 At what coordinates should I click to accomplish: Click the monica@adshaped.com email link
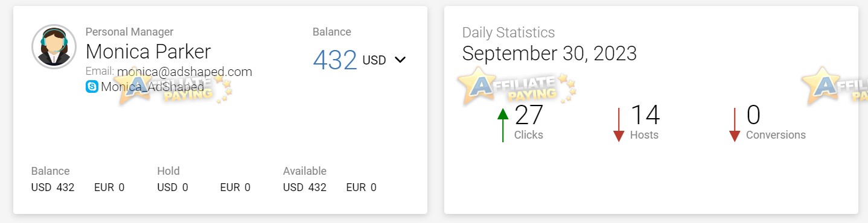tap(185, 72)
